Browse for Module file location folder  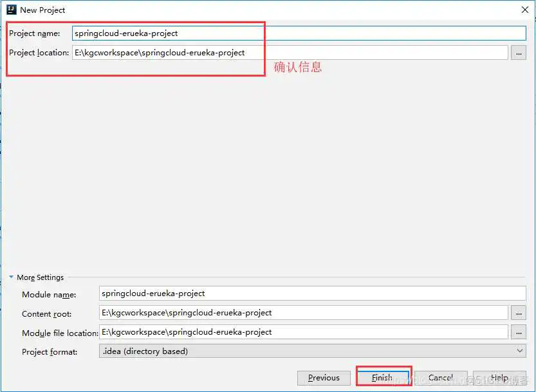[519, 332]
